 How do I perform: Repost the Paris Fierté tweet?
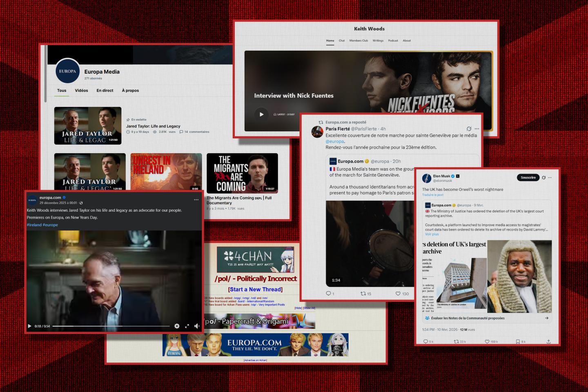(x=363, y=294)
